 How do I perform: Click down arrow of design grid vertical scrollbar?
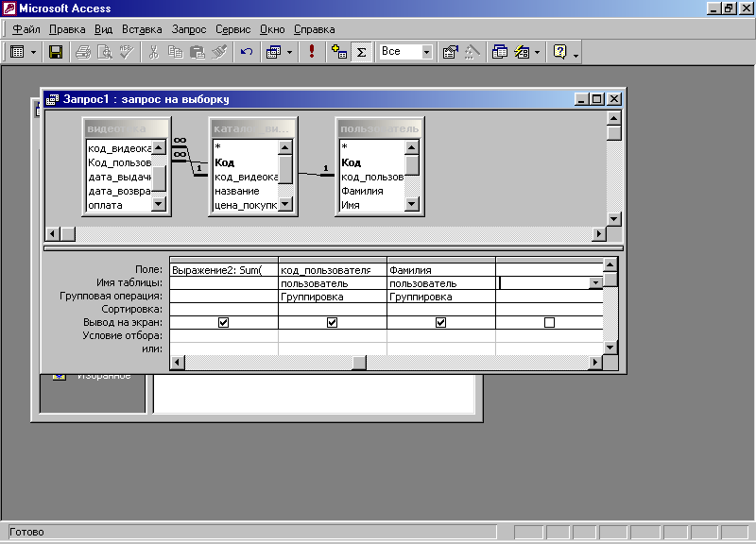point(610,348)
